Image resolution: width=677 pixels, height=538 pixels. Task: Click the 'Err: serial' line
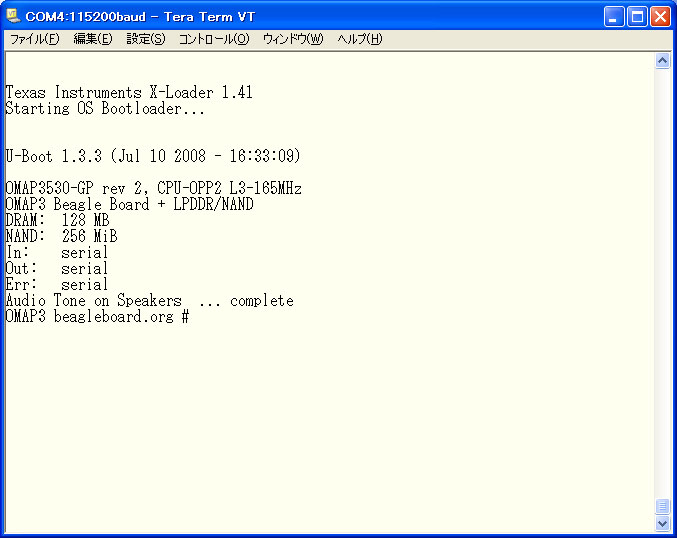(57, 284)
